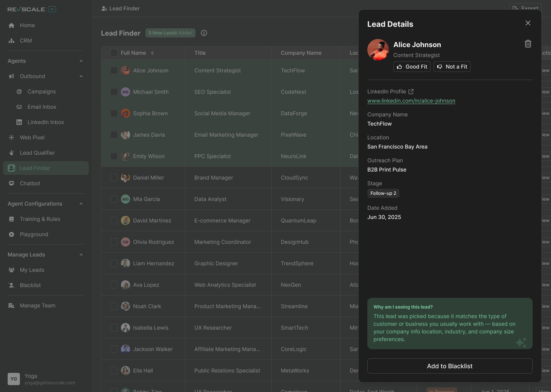This screenshot has height=392, width=551.
Task: Check Michael Smith's row checkbox
Action: tap(114, 92)
